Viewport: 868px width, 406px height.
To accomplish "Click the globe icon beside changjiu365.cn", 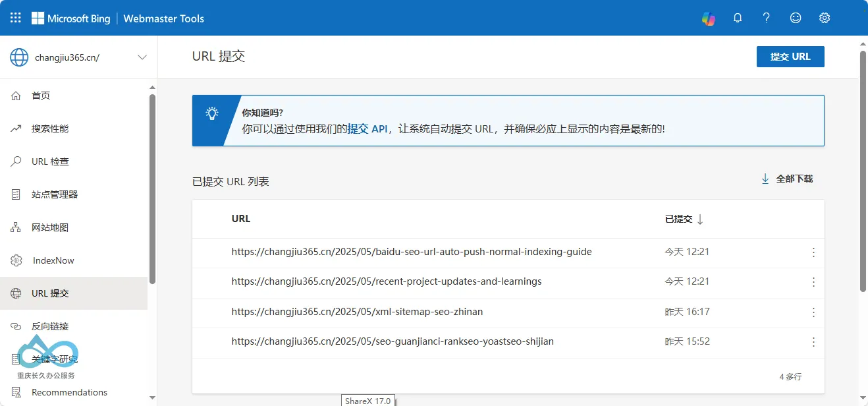I will click(x=19, y=57).
